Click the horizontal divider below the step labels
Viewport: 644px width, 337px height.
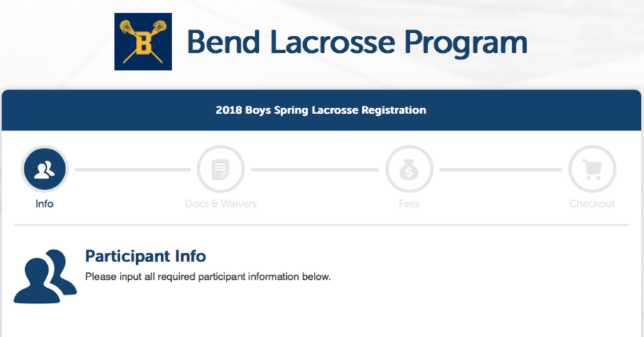click(321, 224)
